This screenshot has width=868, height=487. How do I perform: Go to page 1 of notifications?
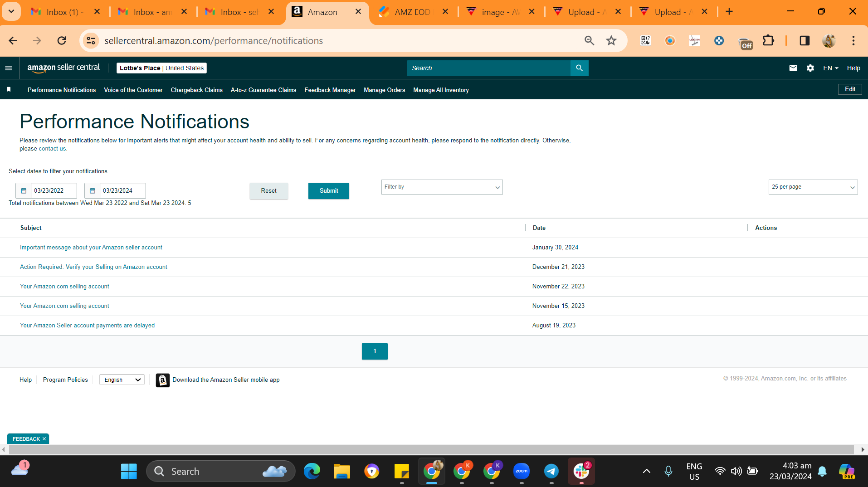(375, 351)
